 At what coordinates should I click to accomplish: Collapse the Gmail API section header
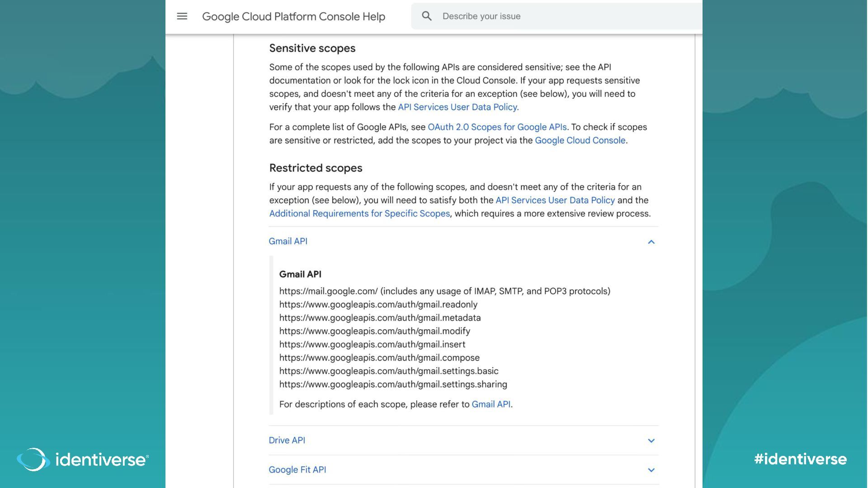coord(288,241)
